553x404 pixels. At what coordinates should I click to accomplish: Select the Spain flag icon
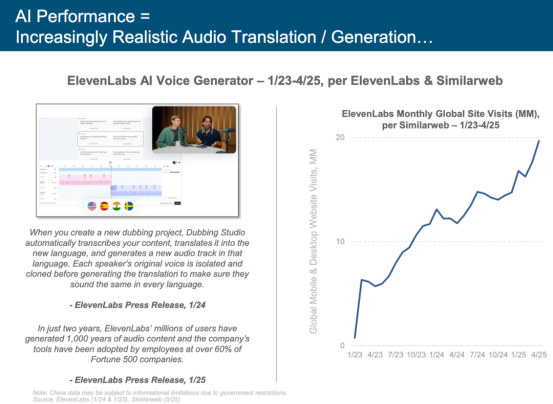click(x=104, y=206)
